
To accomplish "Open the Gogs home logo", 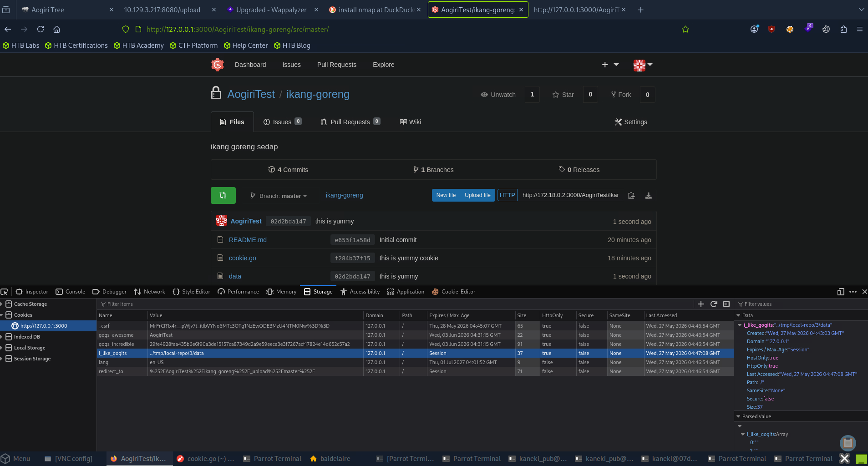I will (218, 65).
